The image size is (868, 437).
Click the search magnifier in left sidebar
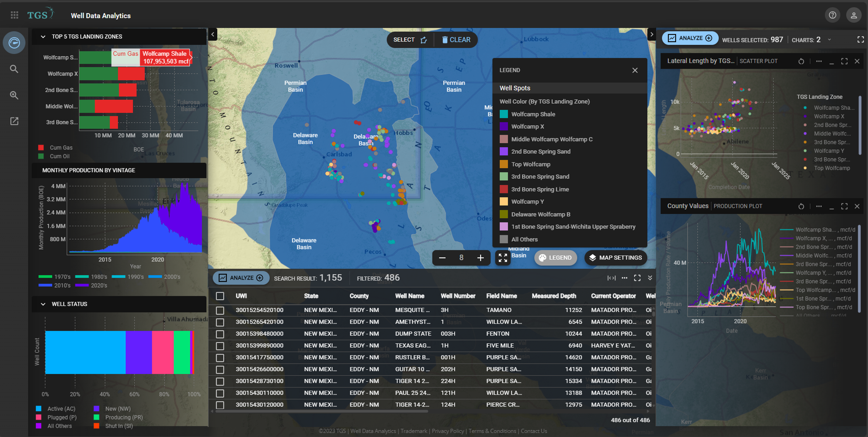click(14, 69)
